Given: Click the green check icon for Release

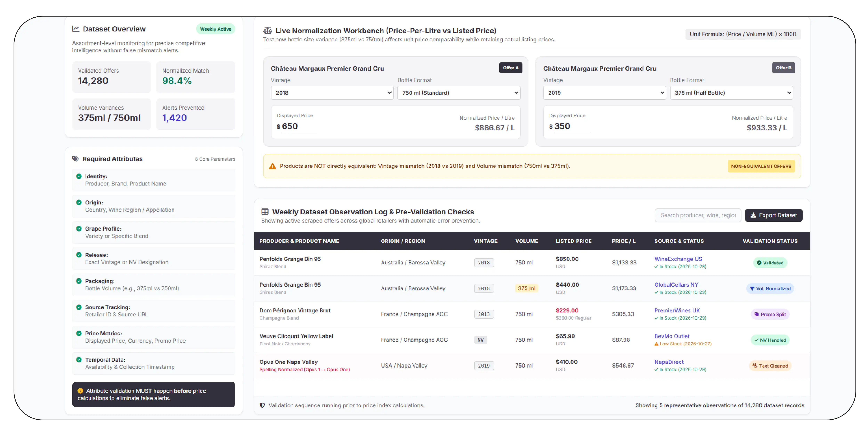Looking at the screenshot, I should click(x=79, y=255).
